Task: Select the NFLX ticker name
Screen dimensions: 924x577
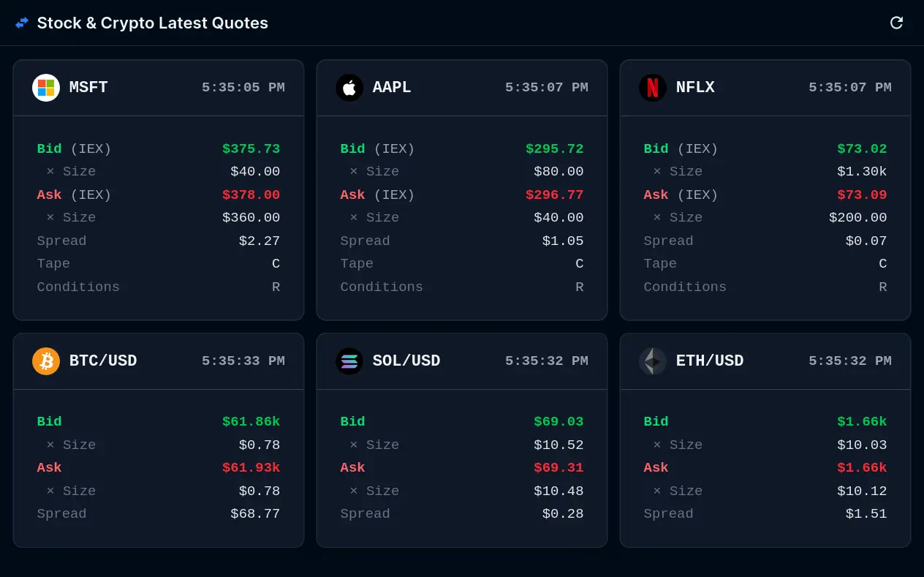Action: click(x=695, y=88)
